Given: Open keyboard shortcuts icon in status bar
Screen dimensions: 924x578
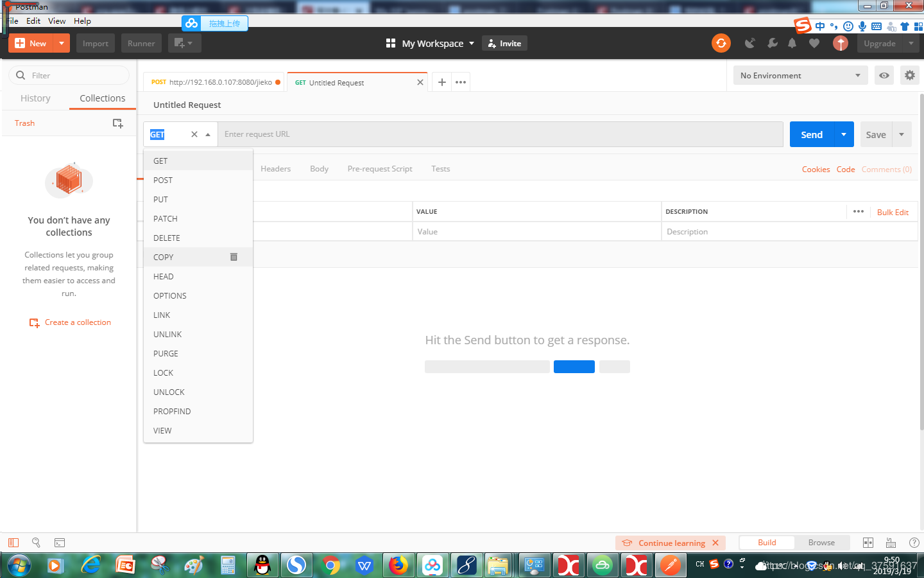Looking at the screenshot, I should 891,543.
